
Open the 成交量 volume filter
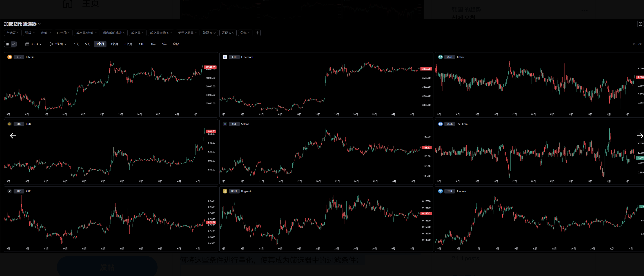click(137, 33)
